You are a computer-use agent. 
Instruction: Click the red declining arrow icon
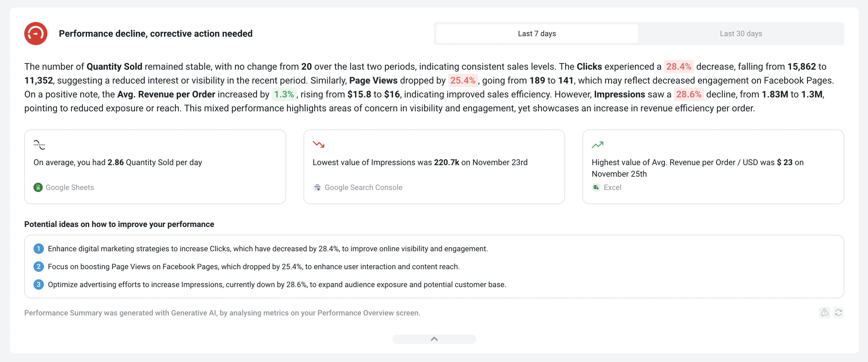(x=319, y=144)
